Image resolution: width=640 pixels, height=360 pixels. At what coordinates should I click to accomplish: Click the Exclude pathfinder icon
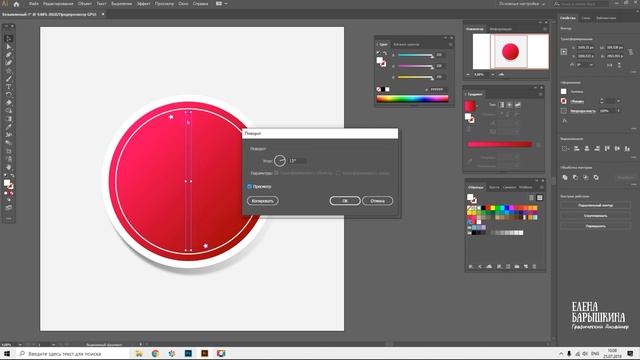coord(596,178)
